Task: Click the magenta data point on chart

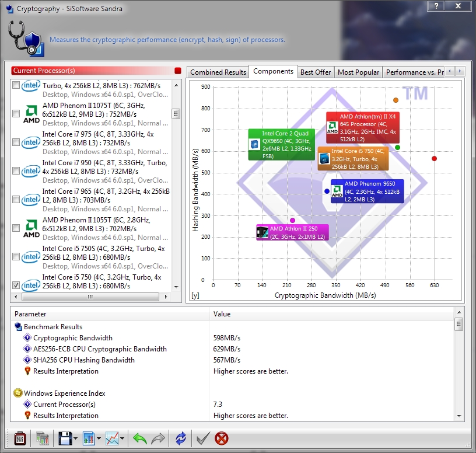Action: pos(292,220)
